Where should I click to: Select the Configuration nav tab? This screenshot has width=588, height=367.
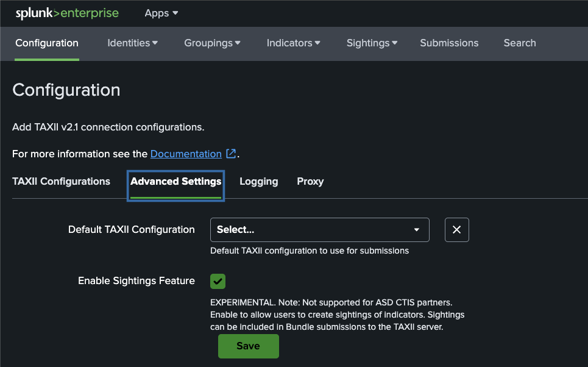(47, 43)
